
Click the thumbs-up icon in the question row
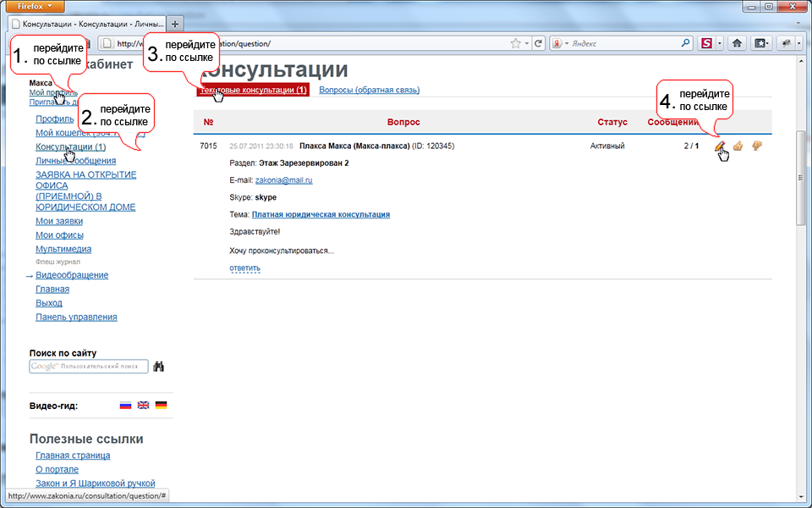click(738, 146)
